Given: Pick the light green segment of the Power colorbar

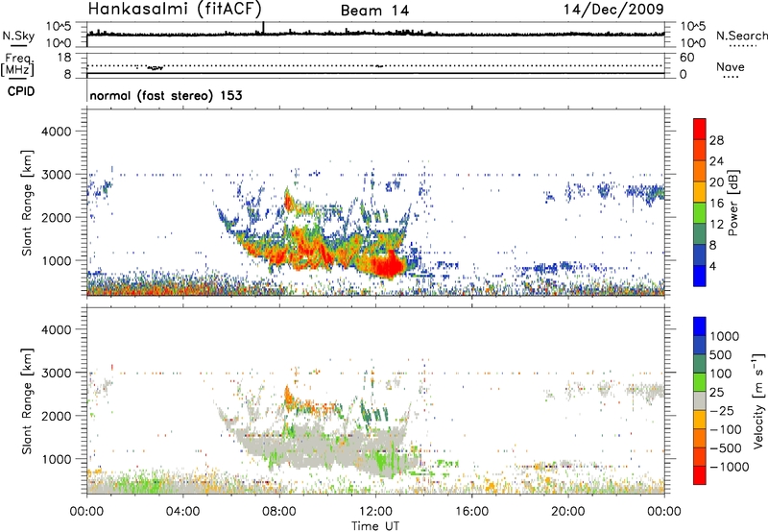Looking at the screenshot, I should pos(700,213).
